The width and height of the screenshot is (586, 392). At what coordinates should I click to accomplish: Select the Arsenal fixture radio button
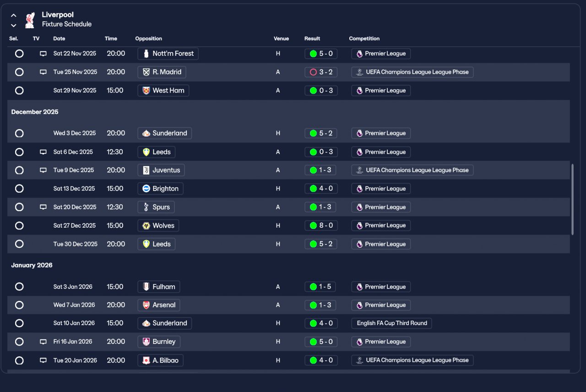coord(19,305)
